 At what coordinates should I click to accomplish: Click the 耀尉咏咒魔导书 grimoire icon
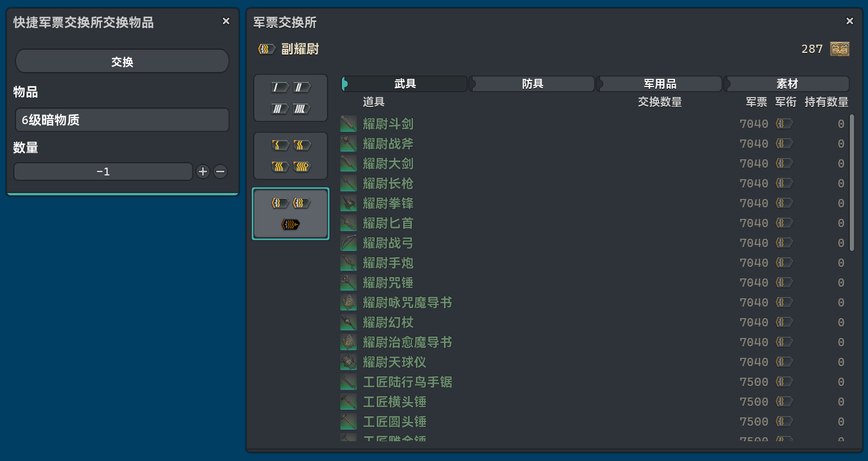(349, 302)
